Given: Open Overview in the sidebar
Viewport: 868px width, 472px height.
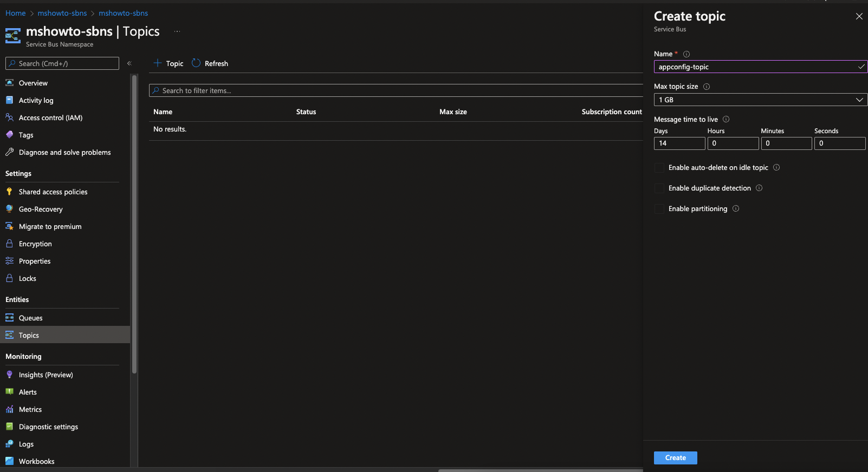Looking at the screenshot, I should [x=33, y=83].
